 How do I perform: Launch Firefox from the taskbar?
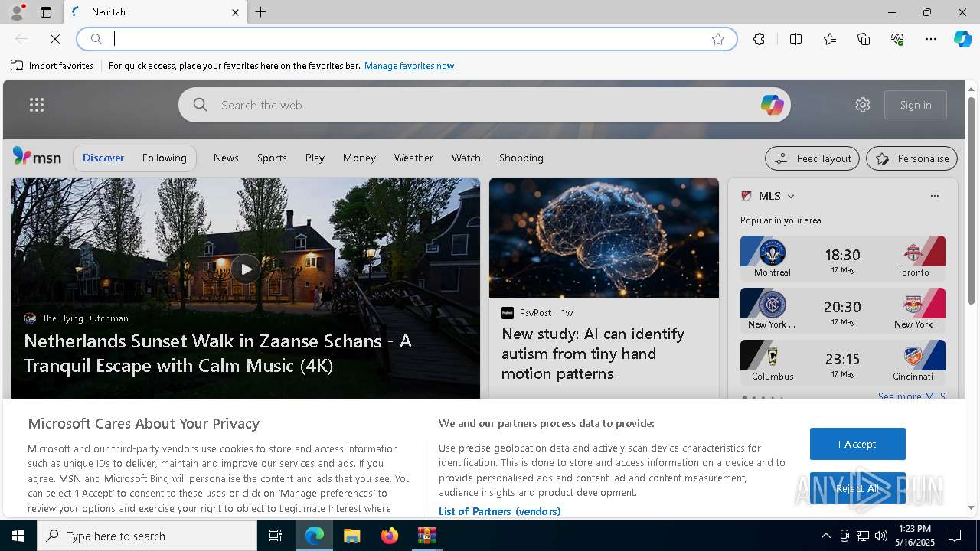tap(390, 536)
